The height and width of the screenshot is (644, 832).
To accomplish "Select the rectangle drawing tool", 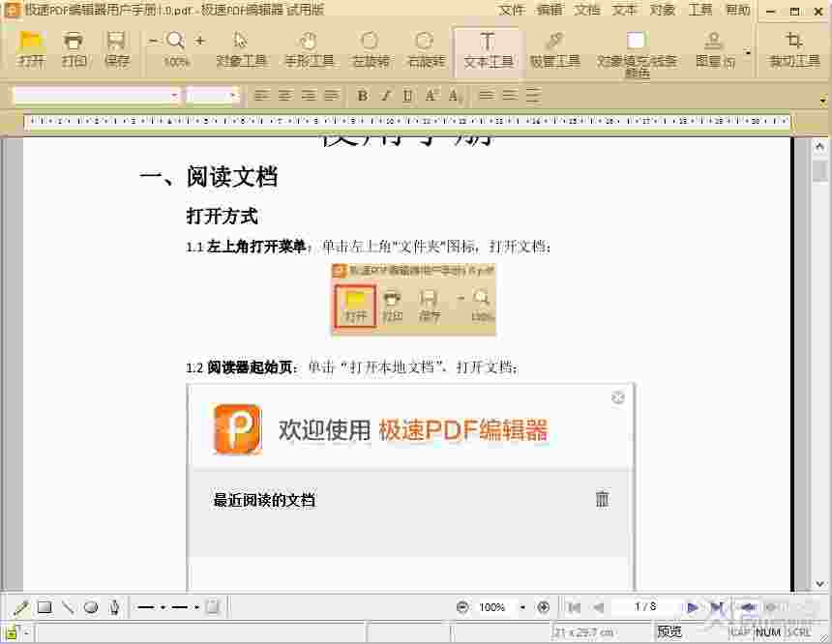I will [45, 607].
